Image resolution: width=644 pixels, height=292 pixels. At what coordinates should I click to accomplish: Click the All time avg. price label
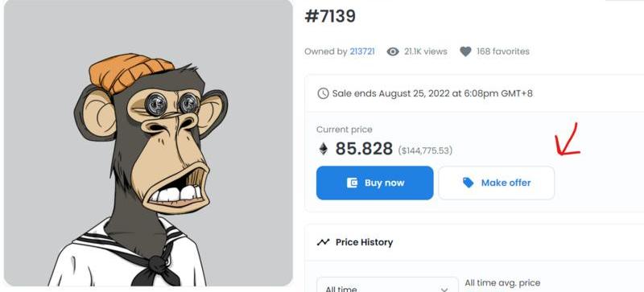click(x=502, y=283)
